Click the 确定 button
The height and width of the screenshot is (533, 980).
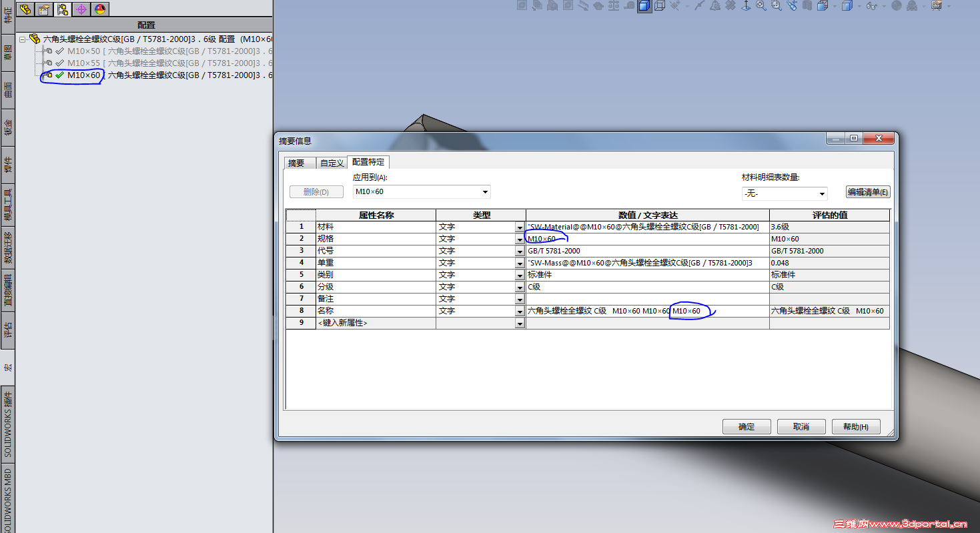(x=747, y=427)
